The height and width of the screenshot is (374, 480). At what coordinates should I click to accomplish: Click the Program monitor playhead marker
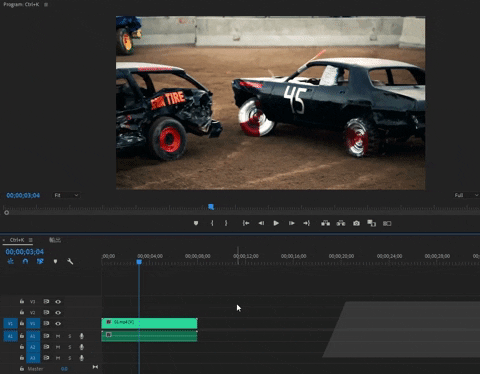pyautogui.click(x=211, y=207)
